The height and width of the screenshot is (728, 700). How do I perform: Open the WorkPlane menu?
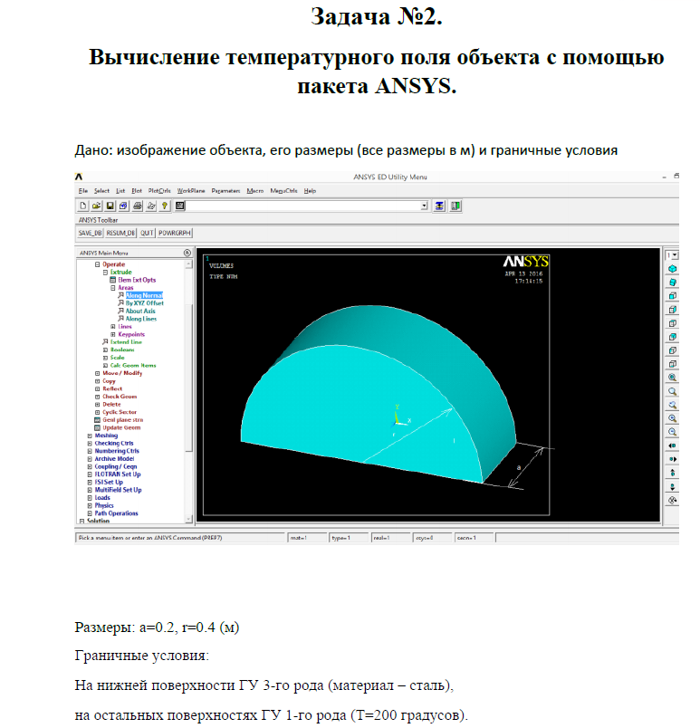(x=191, y=191)
